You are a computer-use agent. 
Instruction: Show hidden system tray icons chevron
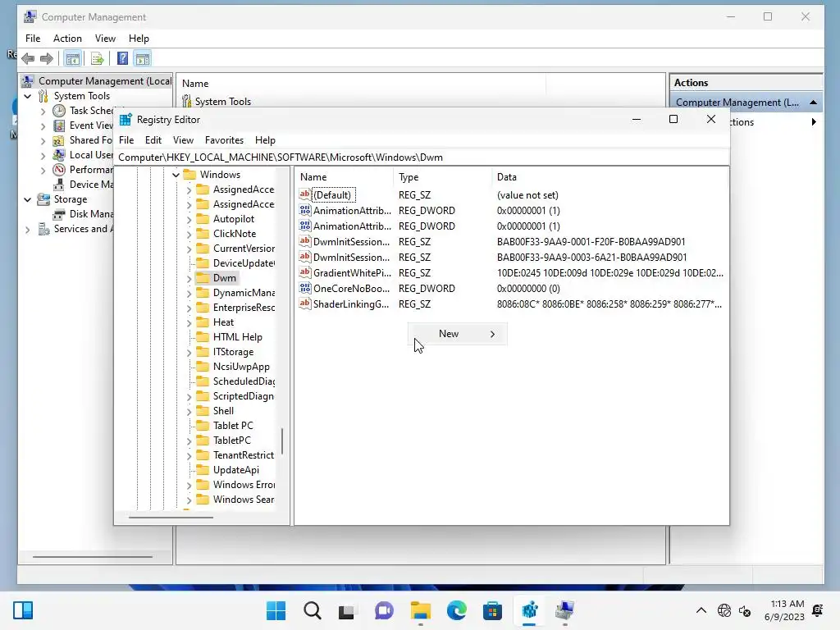click(701, 610)
